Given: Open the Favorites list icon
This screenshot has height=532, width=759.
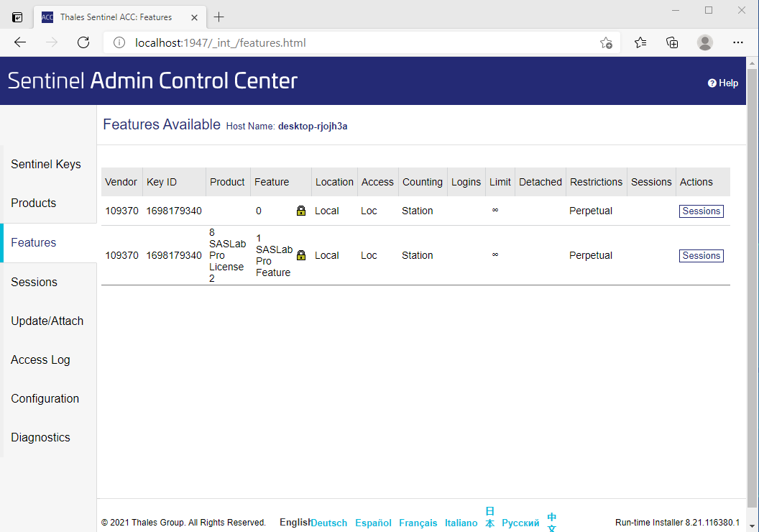Looking at the screenshot, I should point(640,42).
